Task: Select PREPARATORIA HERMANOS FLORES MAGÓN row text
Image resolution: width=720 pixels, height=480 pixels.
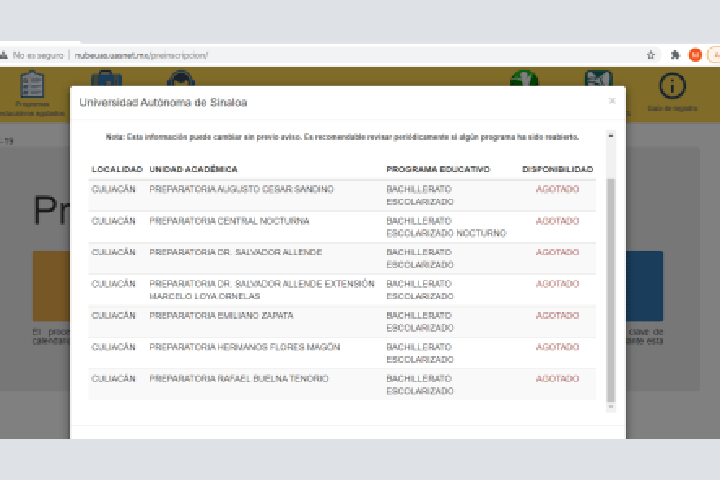Action: point(245,347)
